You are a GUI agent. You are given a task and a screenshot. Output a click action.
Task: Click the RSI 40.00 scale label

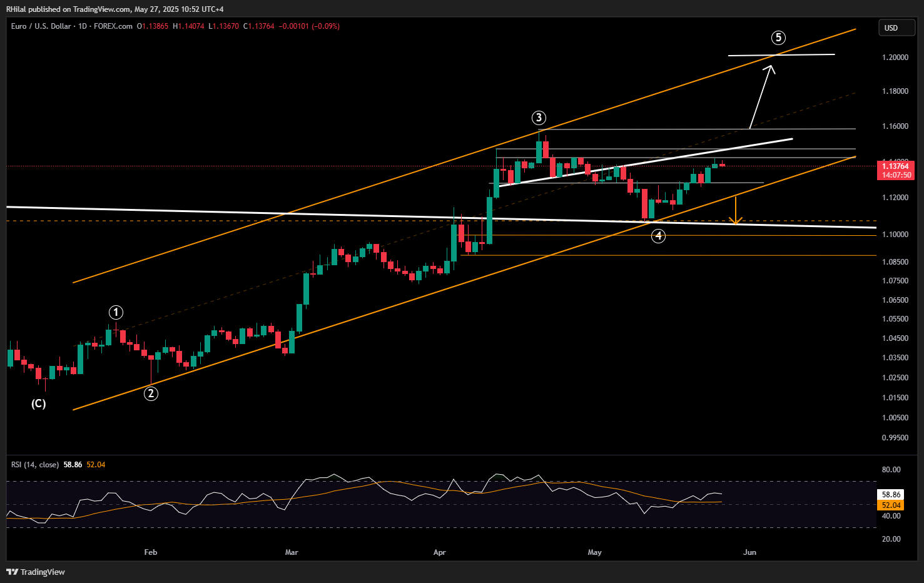[x=891, y=516]
